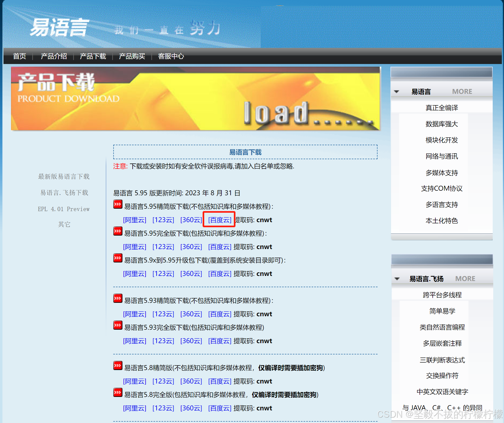Click 123云 link for 5.8完全版
504x423 pixels.
tap(163, 408)
